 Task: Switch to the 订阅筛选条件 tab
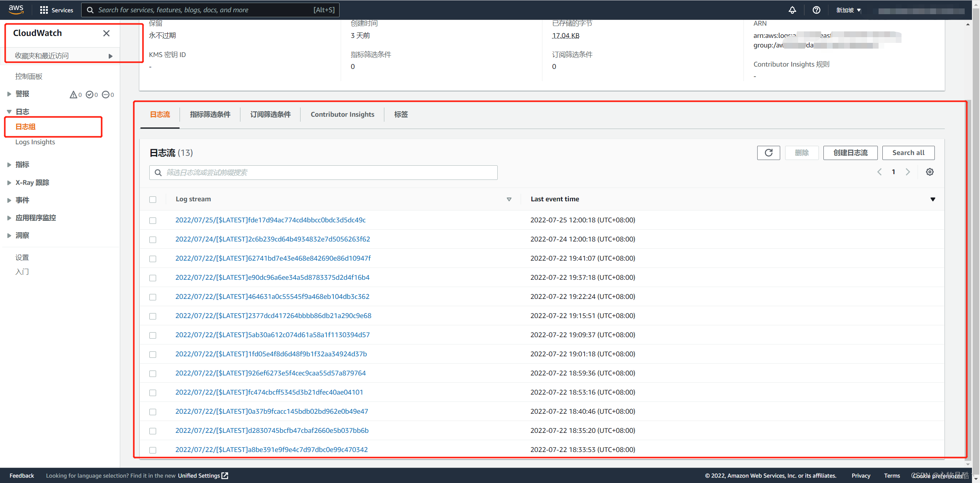(x=270, y=114)
